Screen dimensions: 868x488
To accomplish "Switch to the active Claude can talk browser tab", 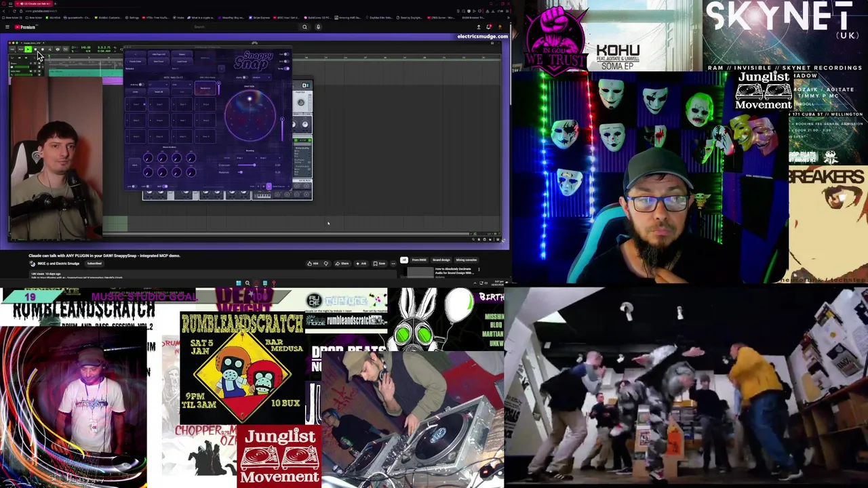I will [34, 3].
